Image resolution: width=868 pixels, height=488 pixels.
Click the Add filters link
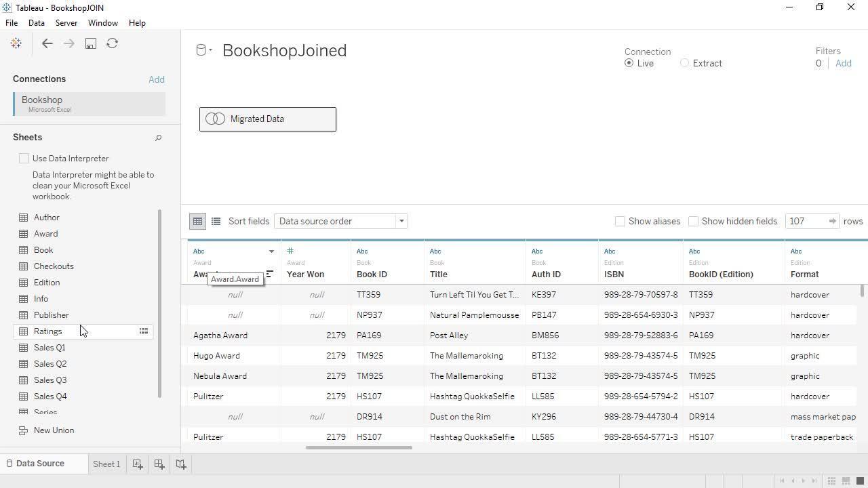click(843, 63)
